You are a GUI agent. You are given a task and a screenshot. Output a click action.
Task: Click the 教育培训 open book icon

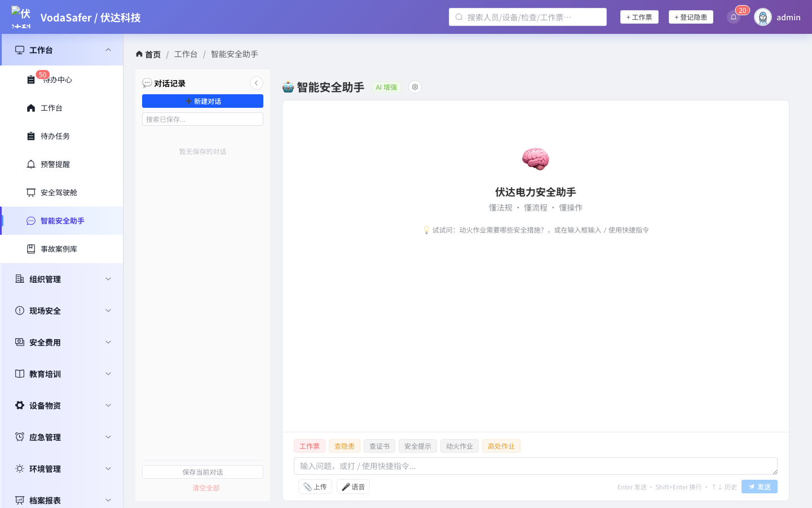click(x=20, y=374)
